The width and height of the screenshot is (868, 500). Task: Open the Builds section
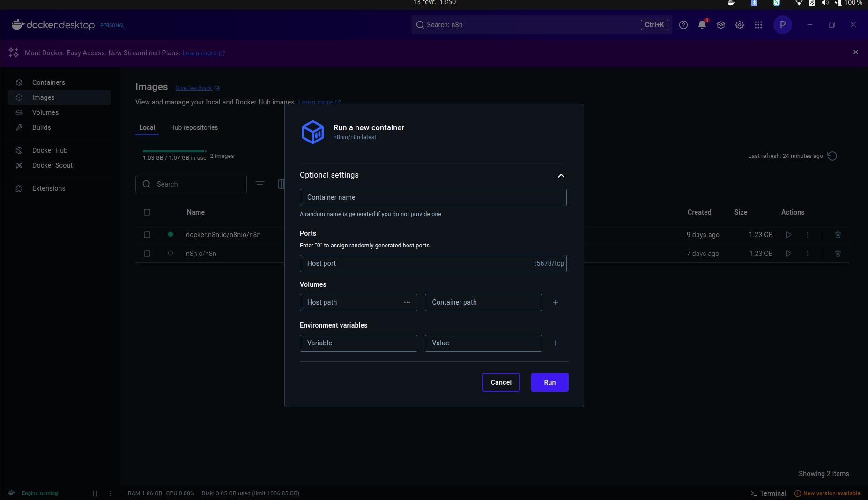point(41,127)
